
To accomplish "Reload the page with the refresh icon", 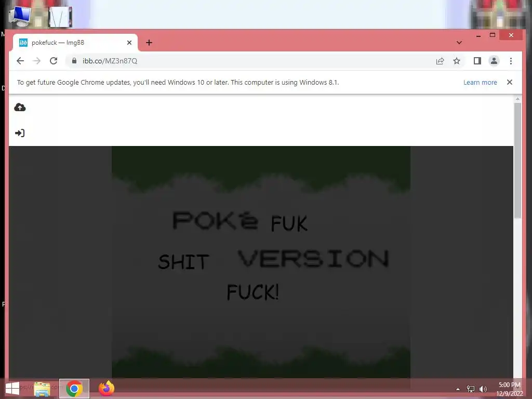I will pos(54,61).
